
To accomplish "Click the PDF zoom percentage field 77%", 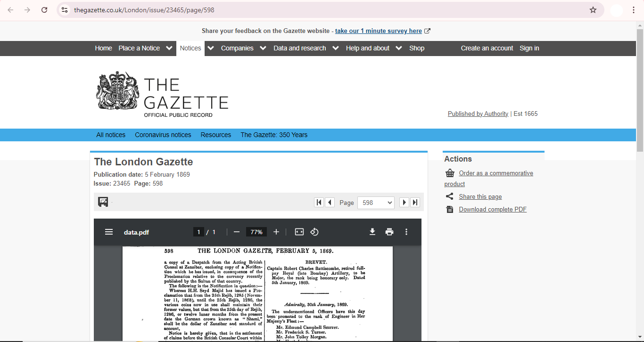I will tap(256, 232).
